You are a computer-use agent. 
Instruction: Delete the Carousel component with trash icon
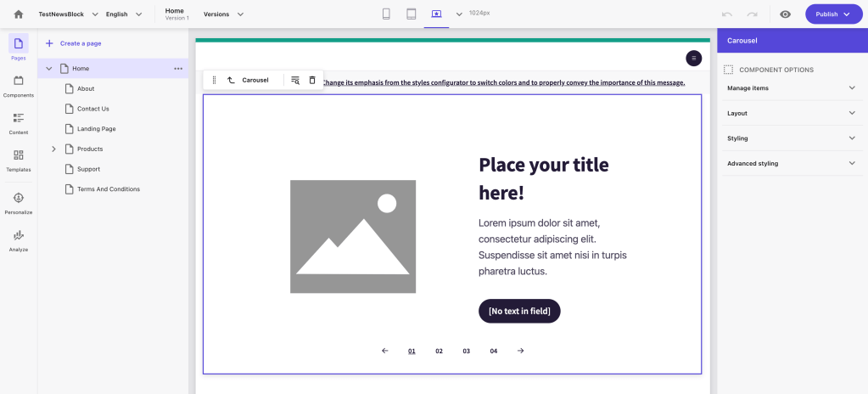click(x=312, y=80)
